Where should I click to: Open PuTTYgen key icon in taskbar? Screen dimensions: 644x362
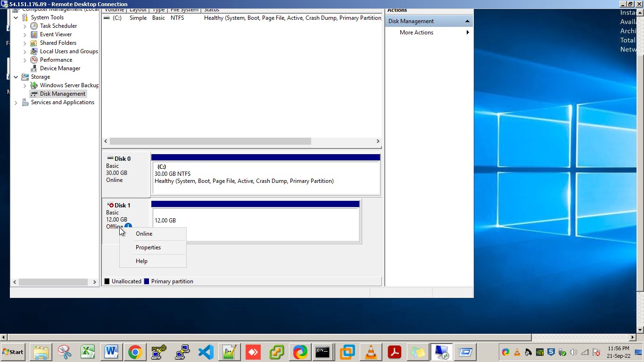coord(159,352)
